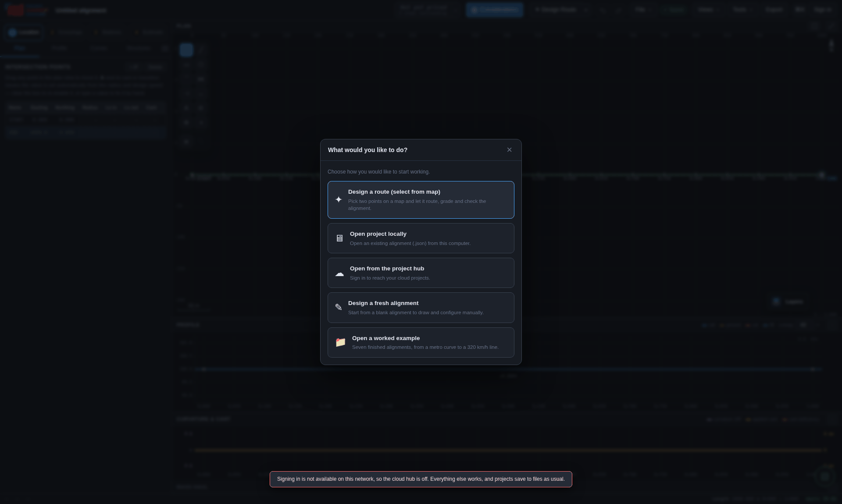The width and height of the screenshot is (842, 504).
Task: Start with Design a fresh alignment
Action: pos(421,308)
